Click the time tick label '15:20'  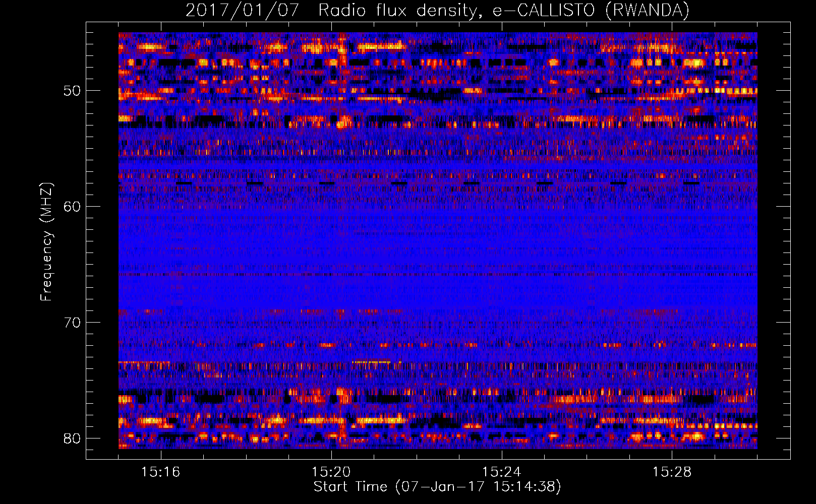tap(331, 472)
